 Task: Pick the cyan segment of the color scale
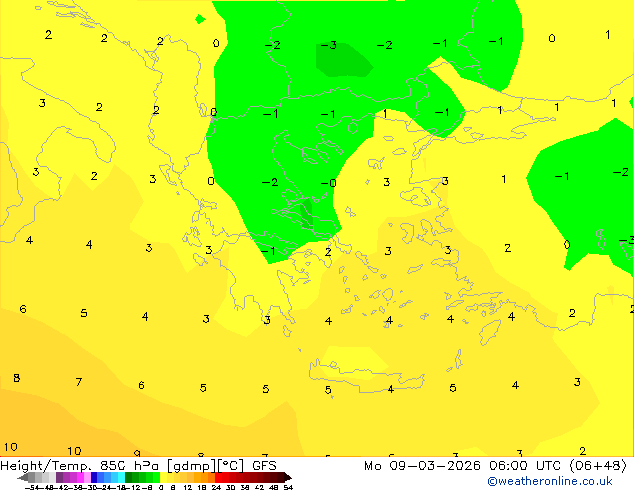click(x=121, y=477)
